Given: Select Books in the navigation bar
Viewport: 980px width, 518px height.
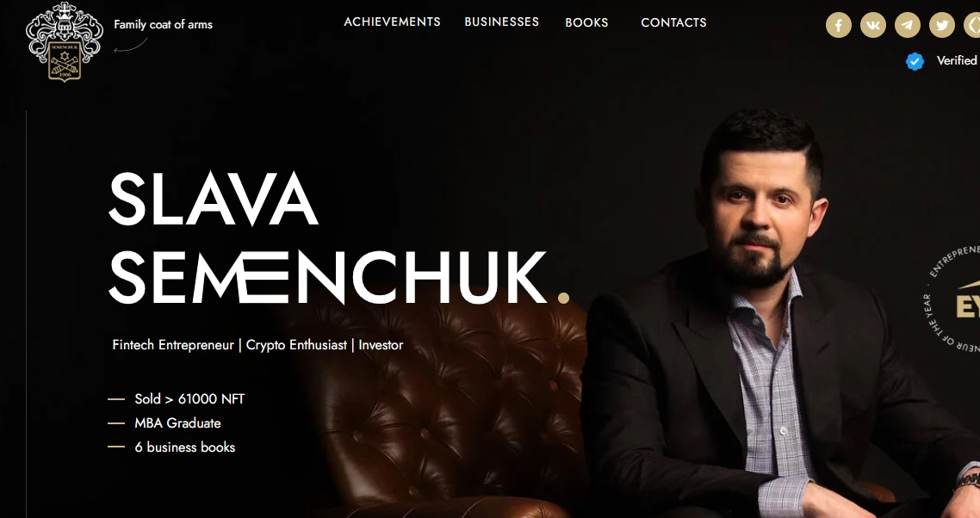Looking at the screenshot, I should click(x=586, y=22).
